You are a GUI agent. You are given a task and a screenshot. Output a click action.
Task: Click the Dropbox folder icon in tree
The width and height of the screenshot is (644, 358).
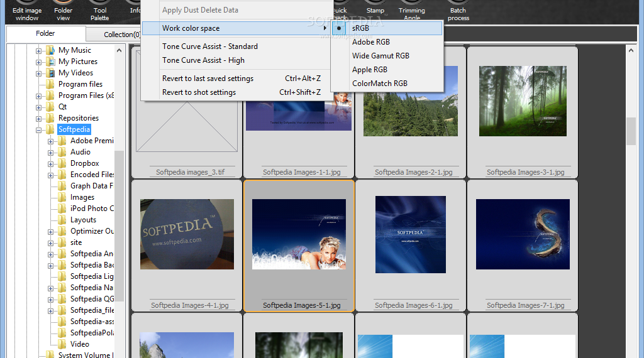pyautogui.click(x=62, y=163)
